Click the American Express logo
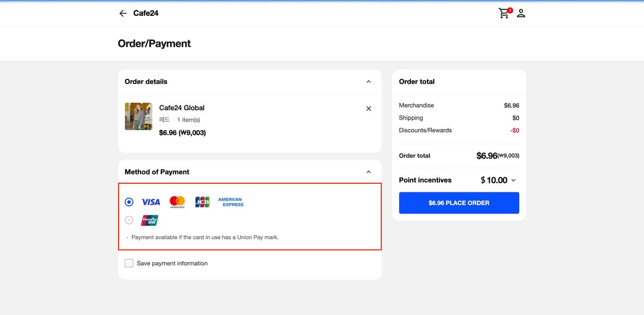This screenshot has width=644, height=315. 231,202
